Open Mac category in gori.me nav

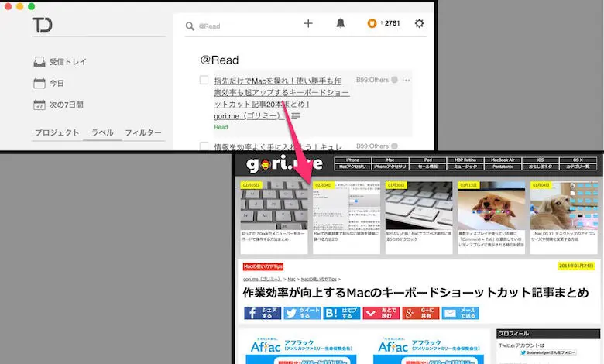(x=390, y=160)
